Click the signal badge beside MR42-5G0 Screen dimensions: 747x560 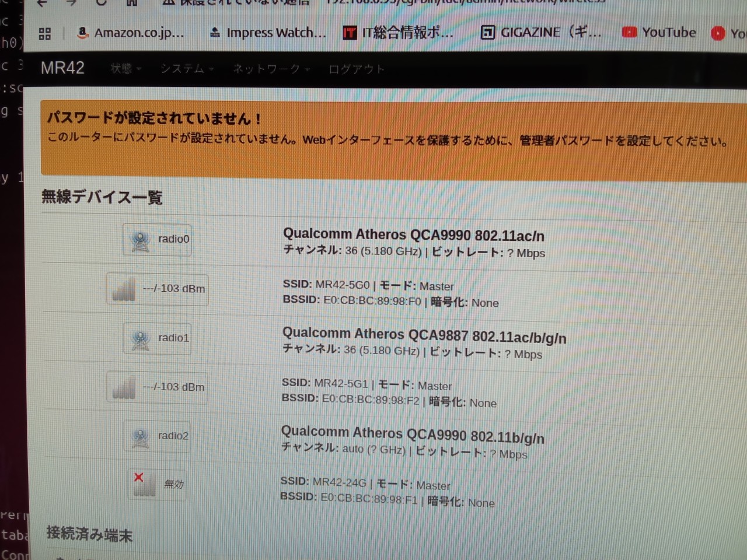[x=157, y=289]
